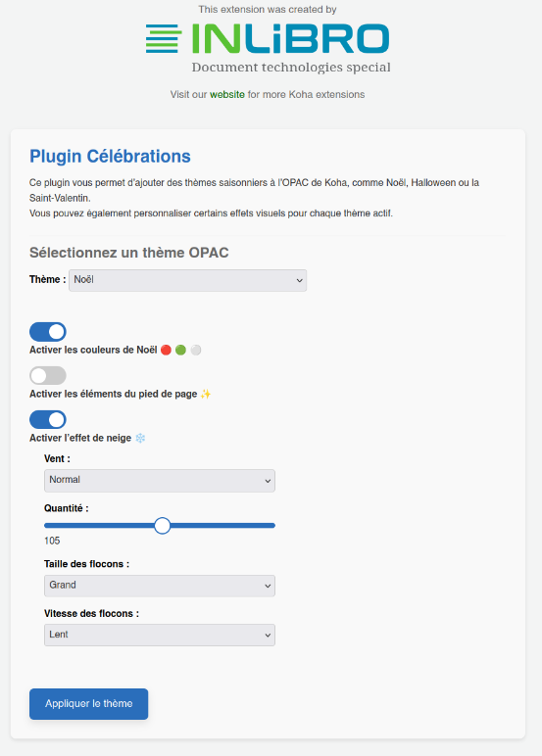Click the Appliquer le thème button
Screen dimensions: 542x756
89,704
